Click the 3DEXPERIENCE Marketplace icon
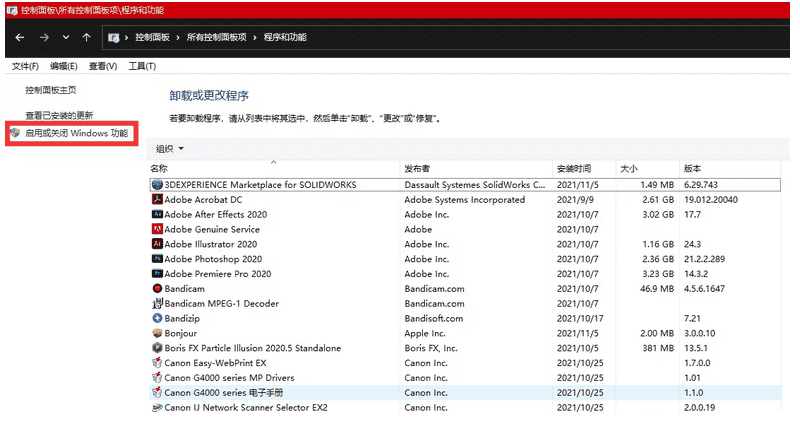The width and height of the screenshot is (800, 435). (x=157, y=185)
